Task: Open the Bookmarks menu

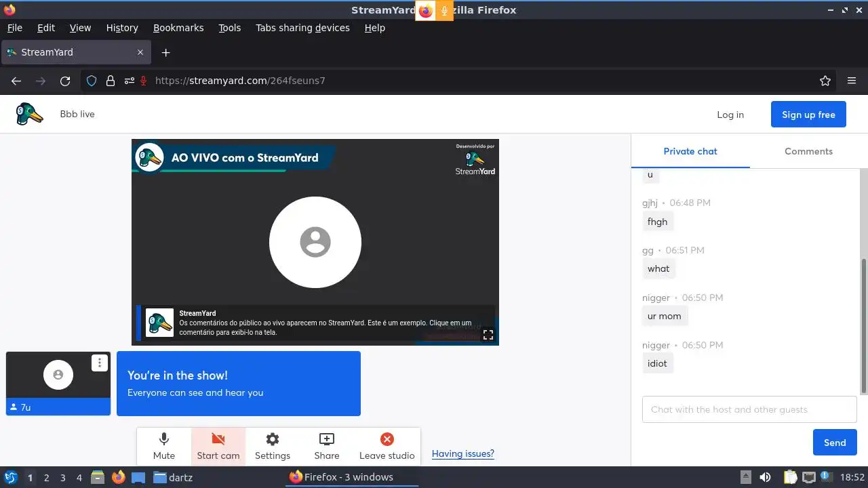Action: pyautogui.click(x=178, y=28)
